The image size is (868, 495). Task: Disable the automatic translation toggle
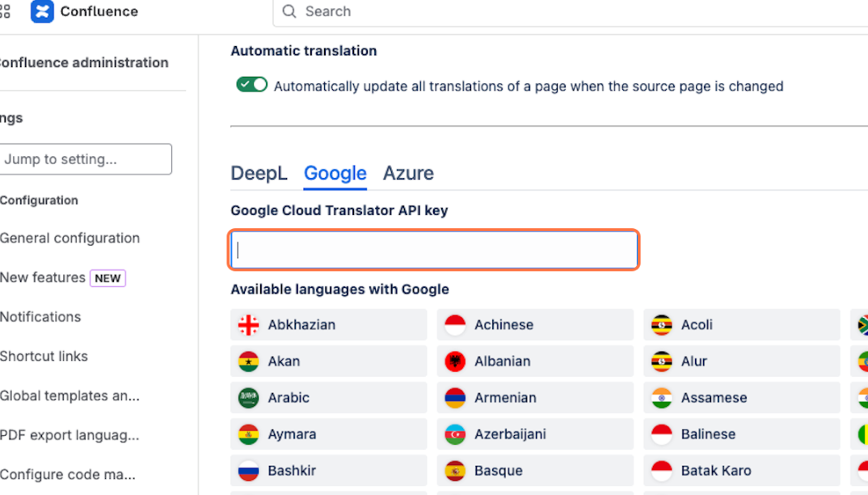pyautogui.click(x=252, y=85)
